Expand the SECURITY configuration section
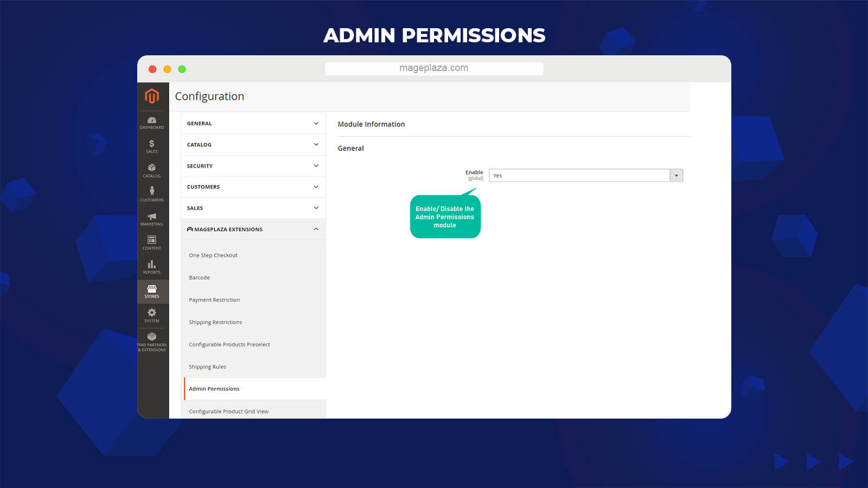The image size is (868, 488). coord(252,165)
